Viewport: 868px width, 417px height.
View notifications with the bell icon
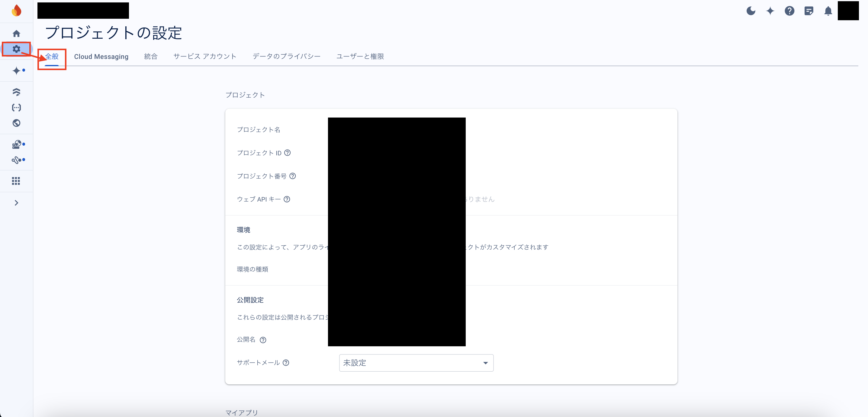coord(828,11)
